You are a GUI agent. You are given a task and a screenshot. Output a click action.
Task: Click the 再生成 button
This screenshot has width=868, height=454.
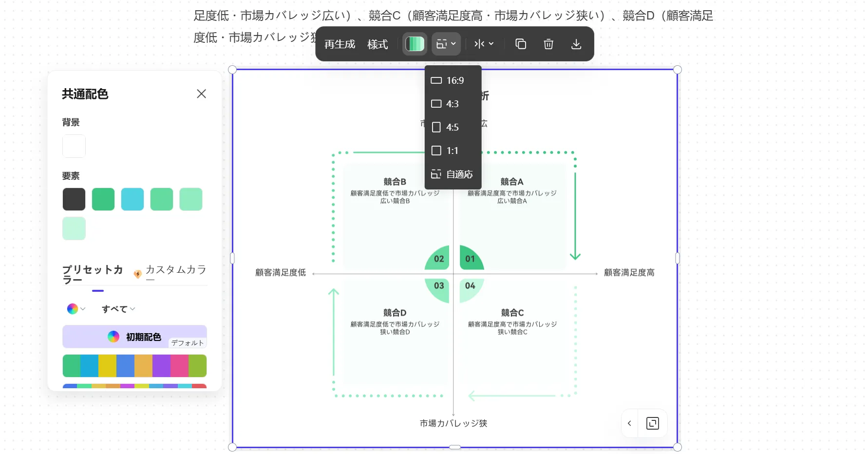pyautogui.click(x=340, y=44)
